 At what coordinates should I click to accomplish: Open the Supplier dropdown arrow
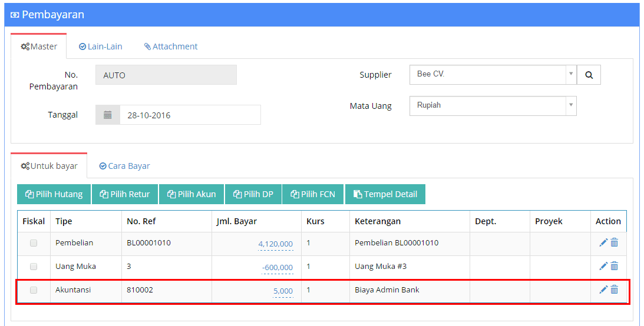click(571, 74)
